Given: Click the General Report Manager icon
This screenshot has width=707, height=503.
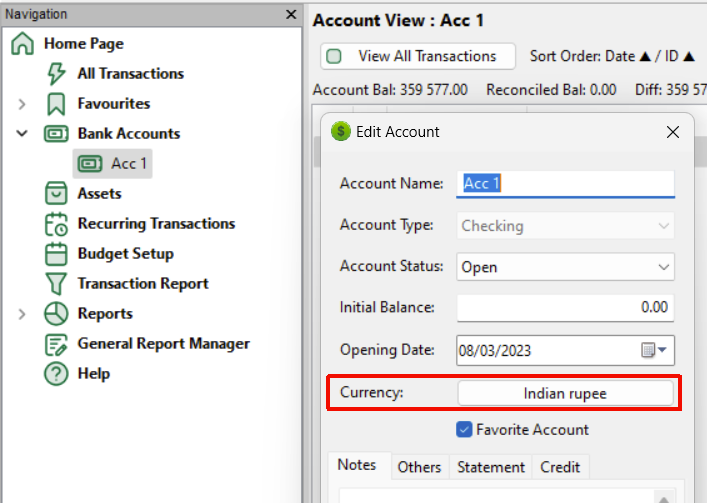Looking at the screenshot, I should (x=56, y=344).
